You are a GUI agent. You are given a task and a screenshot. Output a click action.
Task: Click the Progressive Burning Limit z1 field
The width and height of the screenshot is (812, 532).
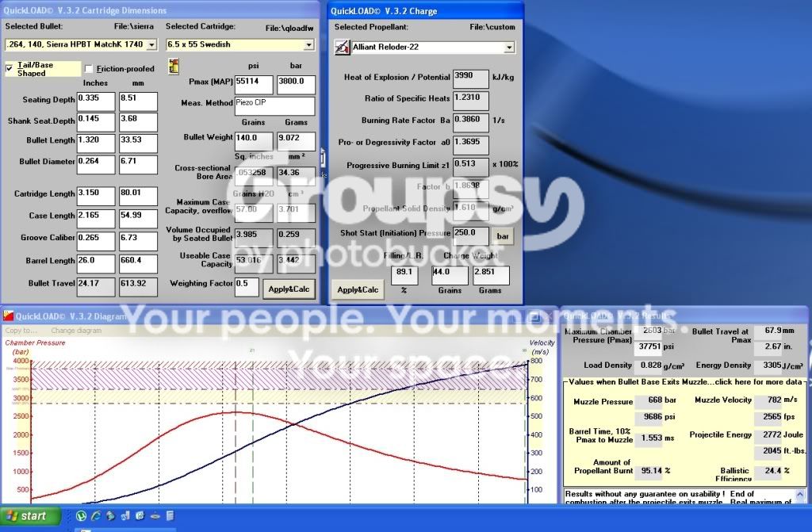point(471,167)
